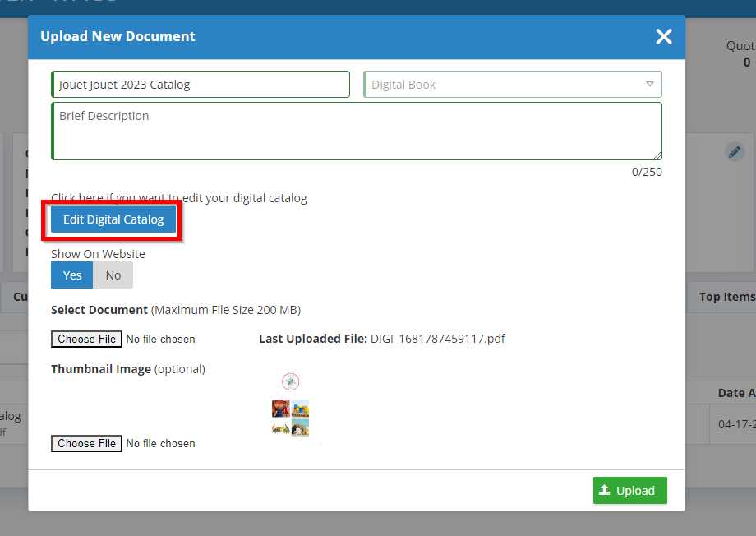Screen dimensions: 756x536
Task: Click the 0/250 character counter
Action: coord(647,173)
